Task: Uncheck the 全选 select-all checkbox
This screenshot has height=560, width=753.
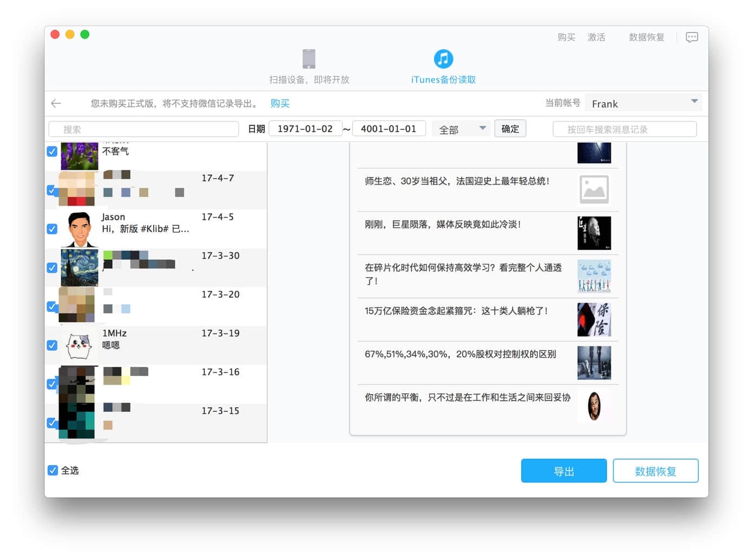Action: pos(53,470)
